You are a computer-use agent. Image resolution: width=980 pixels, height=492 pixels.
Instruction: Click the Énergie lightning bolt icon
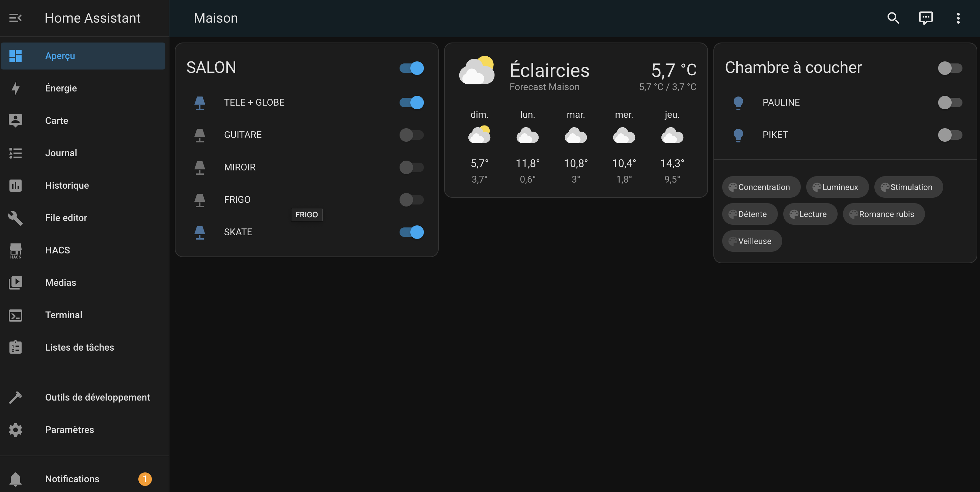[15, 88]
